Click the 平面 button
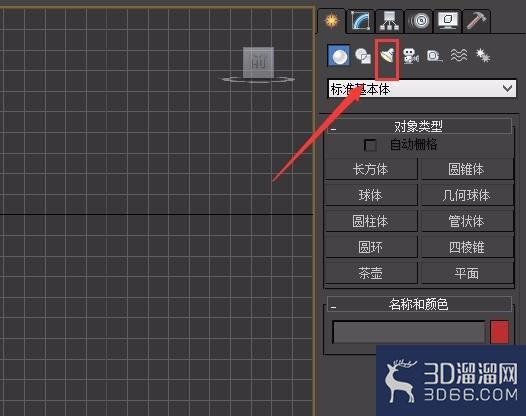 click(x=467, y=273)
